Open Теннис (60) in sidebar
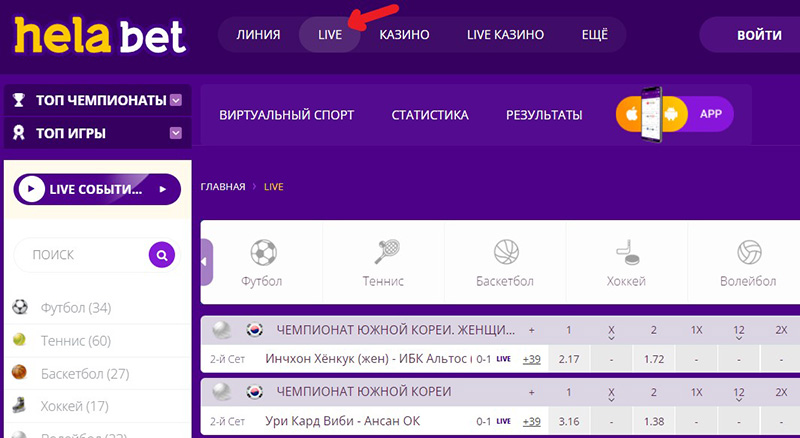The width and height of the screenshot is (800, 438). point(76,340)
